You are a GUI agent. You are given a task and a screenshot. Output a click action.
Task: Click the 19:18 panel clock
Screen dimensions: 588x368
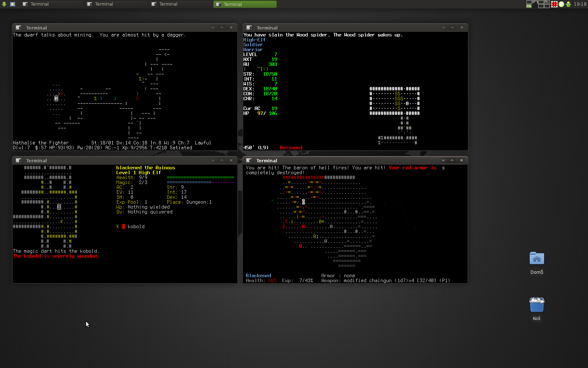(580, 4)
